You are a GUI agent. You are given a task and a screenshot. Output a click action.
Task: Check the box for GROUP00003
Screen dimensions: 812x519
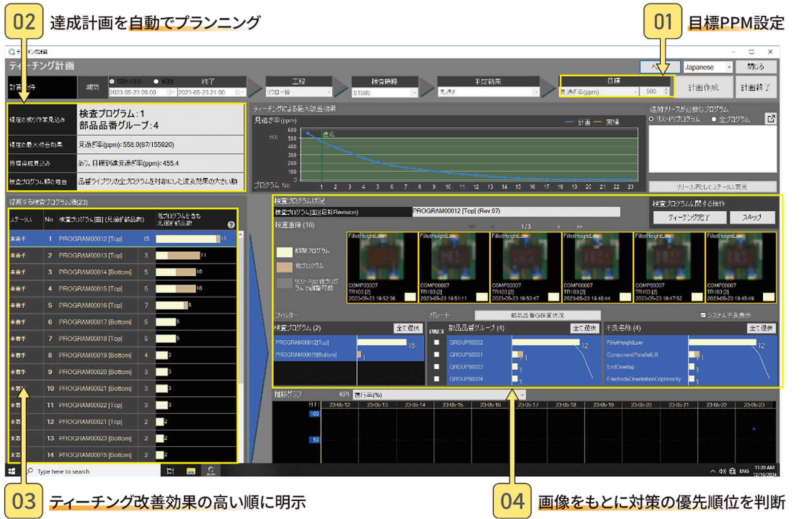coord(436,367)
